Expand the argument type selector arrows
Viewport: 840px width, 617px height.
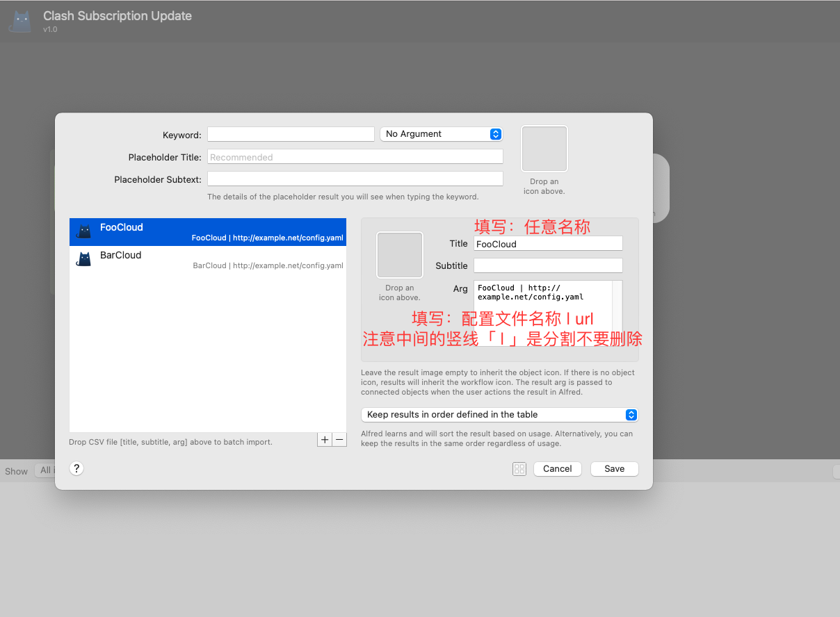coord(495,133)
